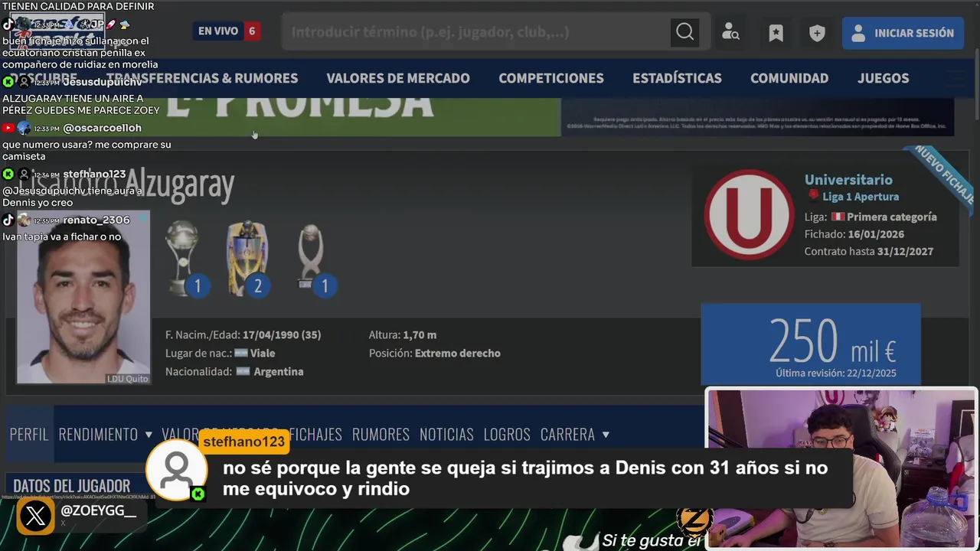Click the 250 mil € market value box
This screenshot has width=980, height=551.
(x=811, y=344)
